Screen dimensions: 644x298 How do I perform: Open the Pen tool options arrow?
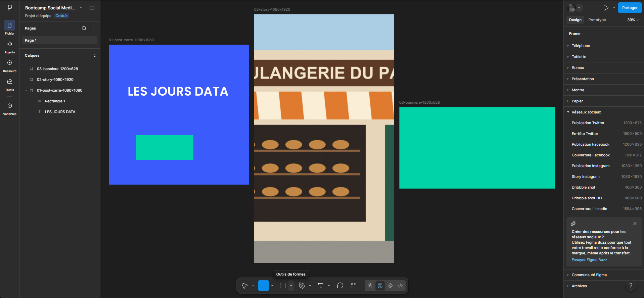click(x=310, y=286)
